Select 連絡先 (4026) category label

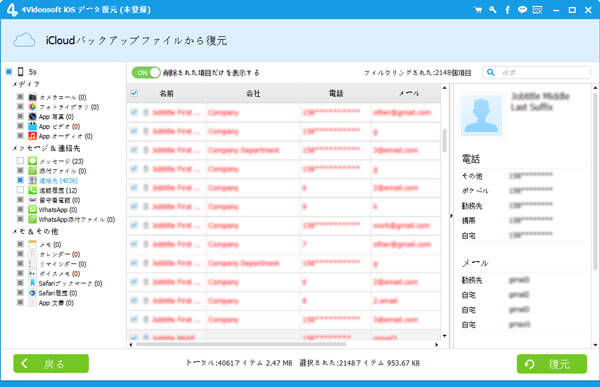point(59,180)
